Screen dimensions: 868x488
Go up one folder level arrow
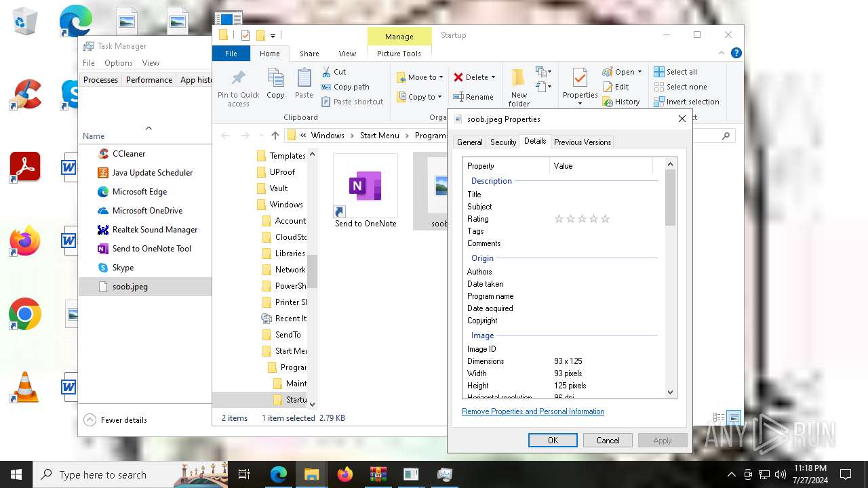coord(275,136)
